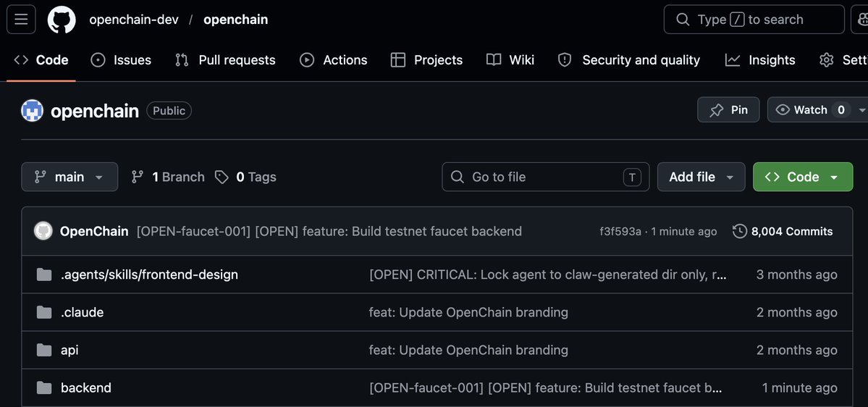Click the folder icon for backend
The height and width of the screenshot is (407, 868).
(x=44, y=387)
